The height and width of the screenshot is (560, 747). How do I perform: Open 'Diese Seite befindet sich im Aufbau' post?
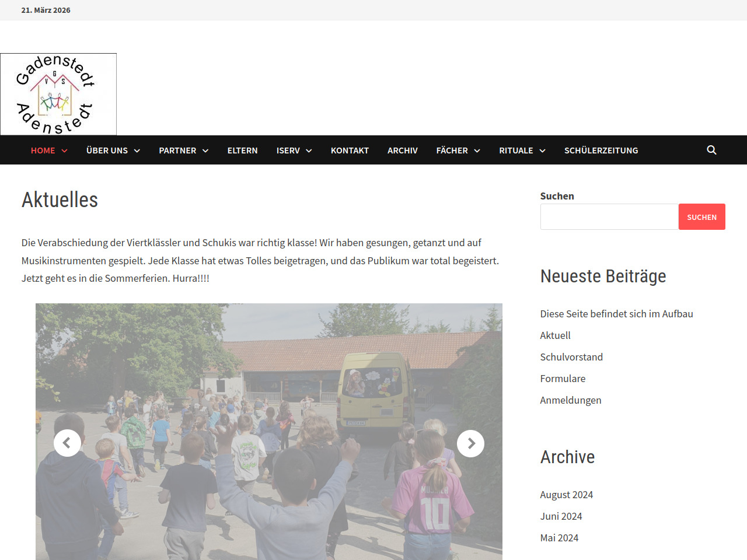tap(616, 314)
